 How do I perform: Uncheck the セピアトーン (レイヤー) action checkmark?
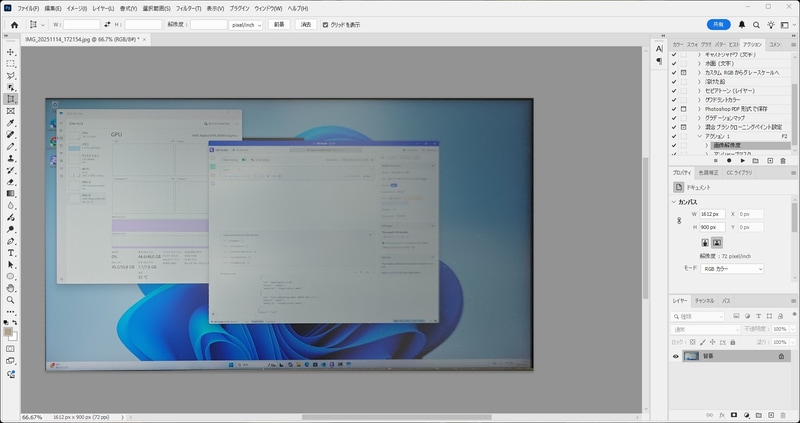click(674, 91)
